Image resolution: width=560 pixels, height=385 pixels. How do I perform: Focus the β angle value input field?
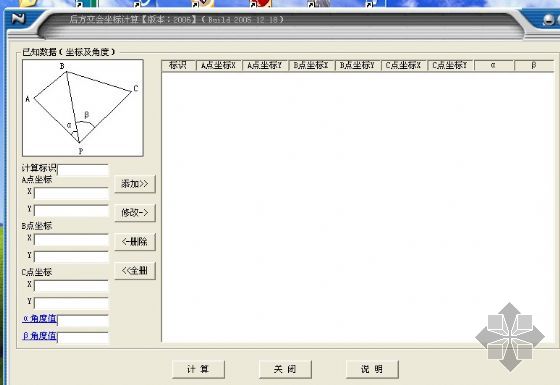(x=83, y=338)
